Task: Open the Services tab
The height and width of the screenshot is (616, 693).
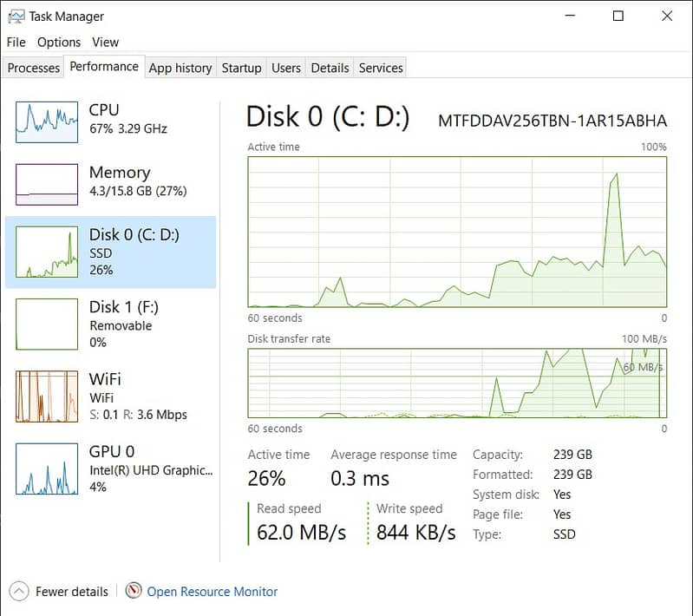Action: tap(381, 68)
